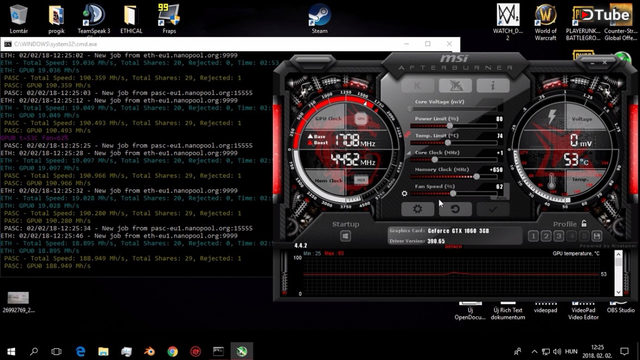
Task: Select TeamSpeak 3 desktop icon
Action: pos(94,19)
